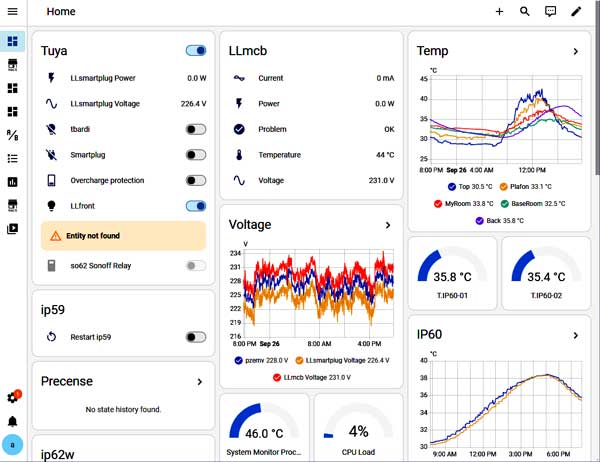Open the T.IP60-02 gauge card
This screenshot has height=462, width=600.
pos(546,273)
